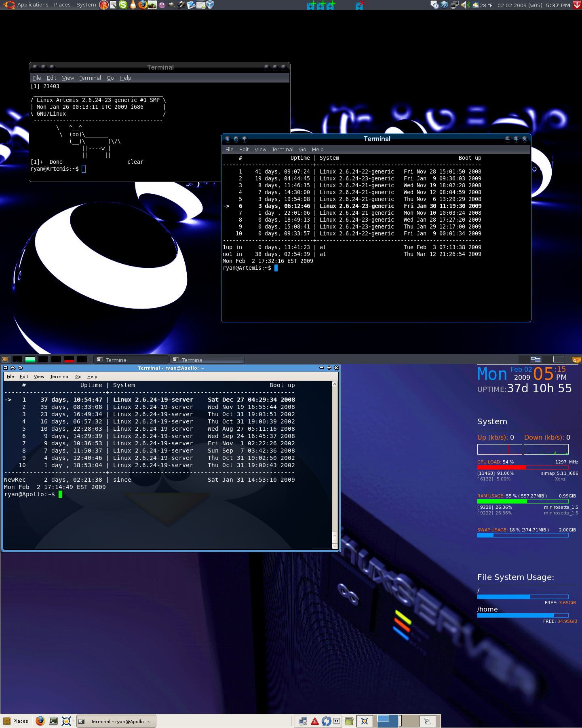Click the round red launcher icon

pos(104,5)
